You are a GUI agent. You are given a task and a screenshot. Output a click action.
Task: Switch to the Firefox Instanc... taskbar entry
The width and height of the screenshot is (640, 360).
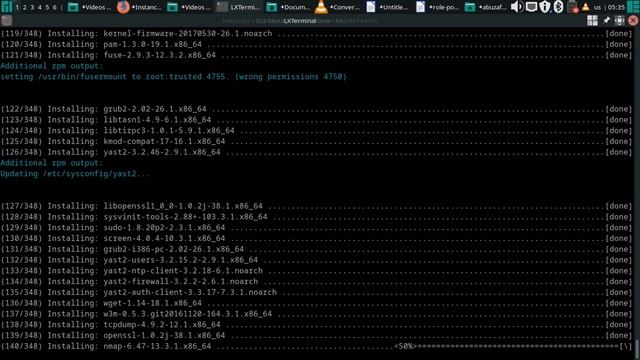coord(139,7)
